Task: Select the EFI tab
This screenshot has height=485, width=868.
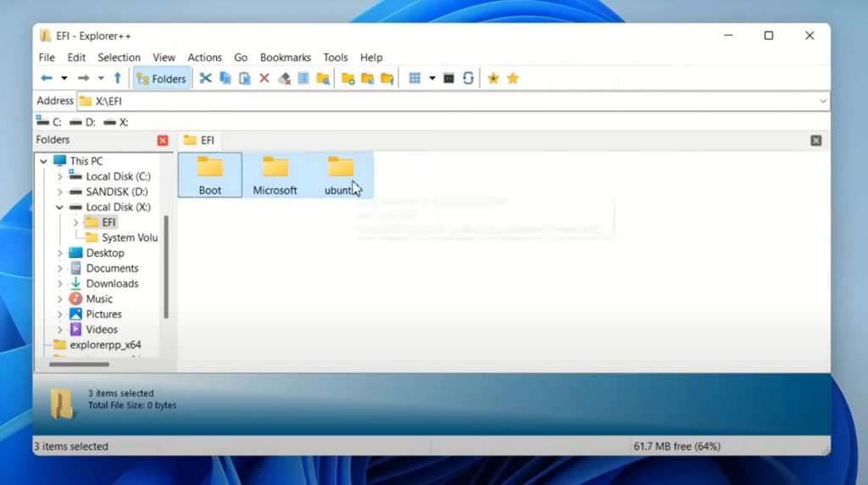Action: [199, 140]
